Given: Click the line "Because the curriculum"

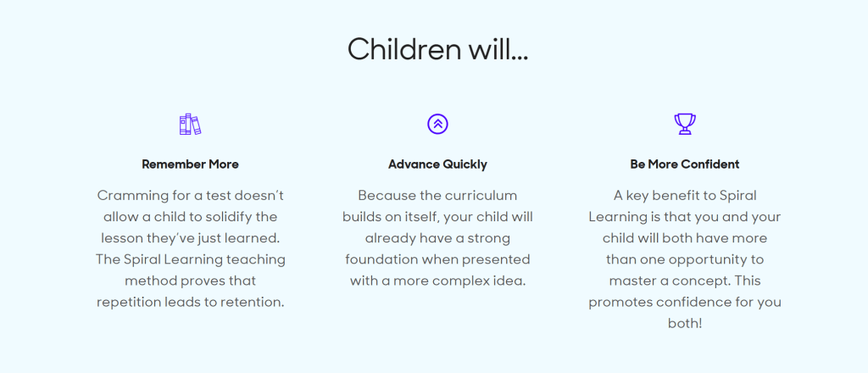Looking at the screenshot, I should (437, 195).
